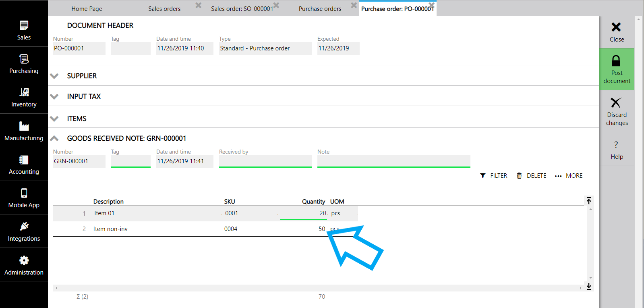644x308 pixels.
Task: Click the Note field
Action: click(394, 161)
